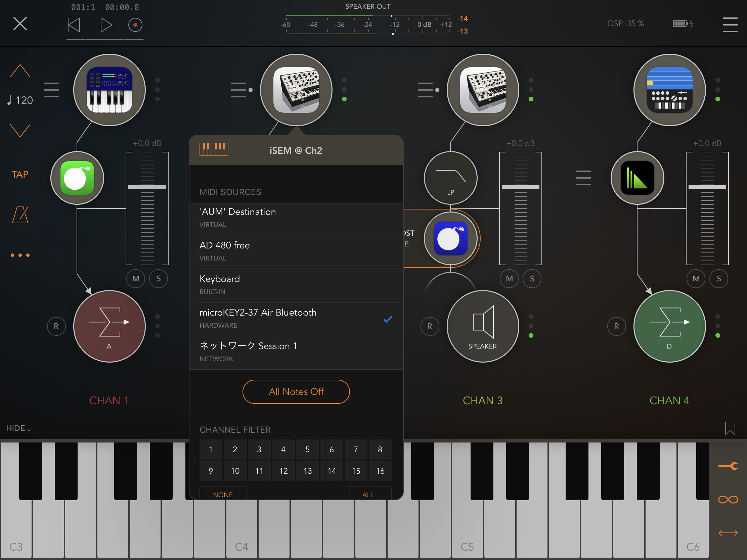Solo Chan 3
The height and width of the screenshot is (560, 747).
(x=532, y=278)
